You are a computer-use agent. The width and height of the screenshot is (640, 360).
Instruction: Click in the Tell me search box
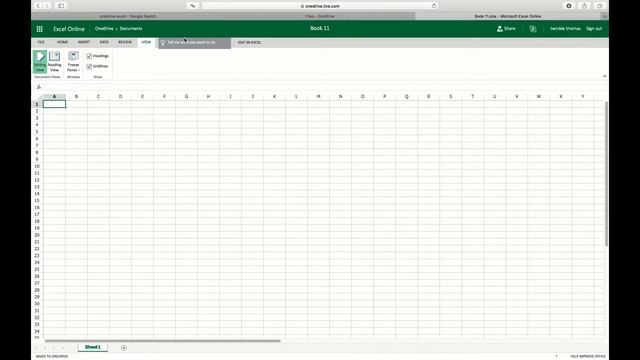point(195,42)
